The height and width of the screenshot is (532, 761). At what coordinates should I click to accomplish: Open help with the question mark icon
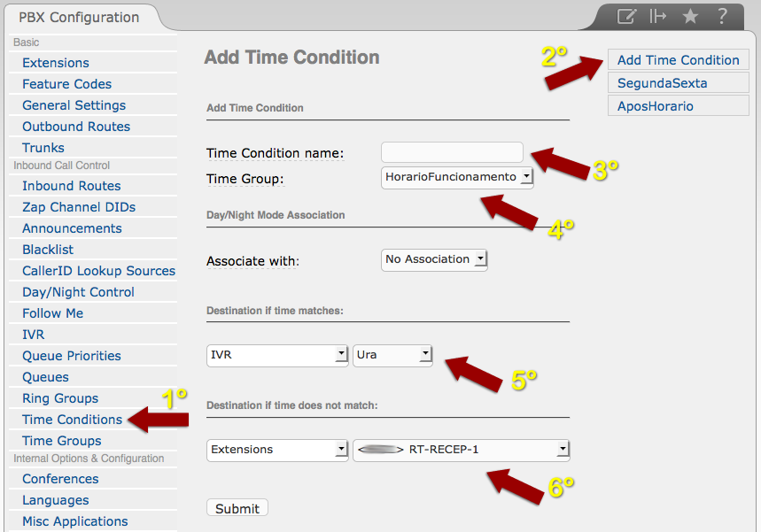point(723,16)
